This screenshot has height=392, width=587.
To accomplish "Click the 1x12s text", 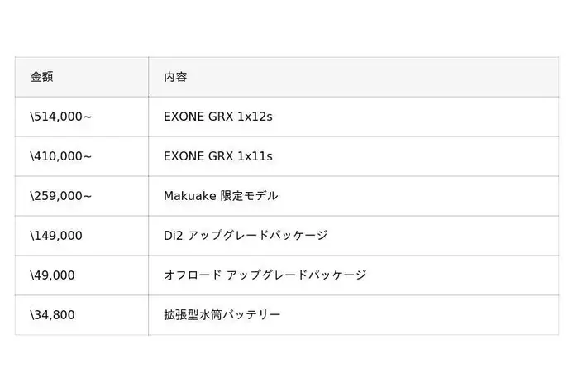I will click(x=255, y=117).
